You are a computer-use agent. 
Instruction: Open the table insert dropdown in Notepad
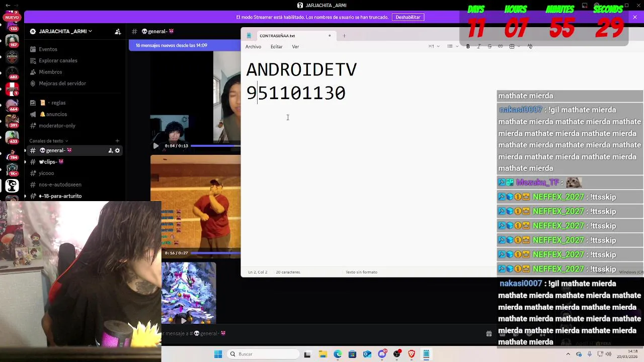coord(514,46)
